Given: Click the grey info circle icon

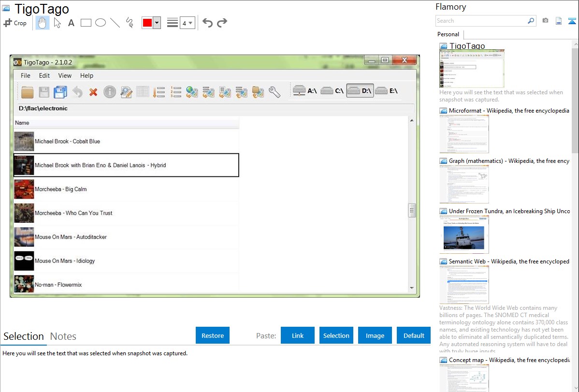Looking at the screenshot, I should point(110,92).
